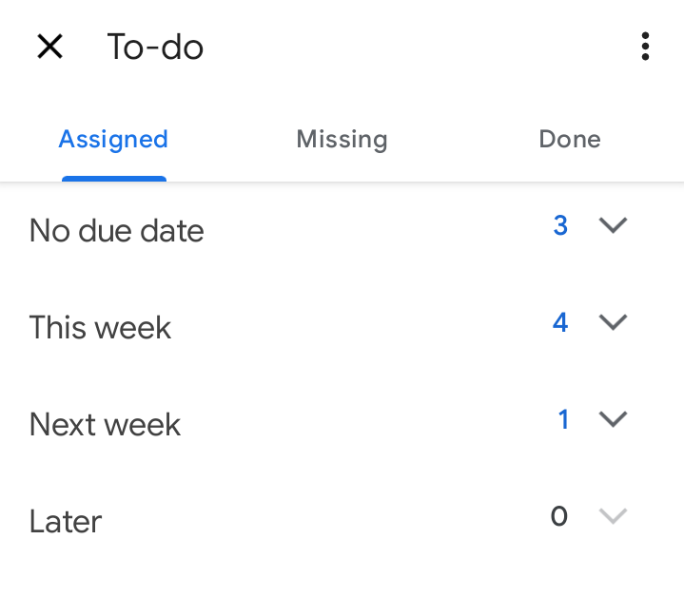
Task: Click the blue count 3 badge
Action: tap(560, 225)
